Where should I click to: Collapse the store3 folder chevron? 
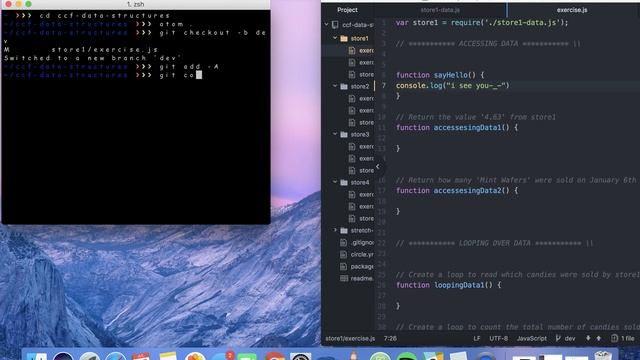point(335,134)
